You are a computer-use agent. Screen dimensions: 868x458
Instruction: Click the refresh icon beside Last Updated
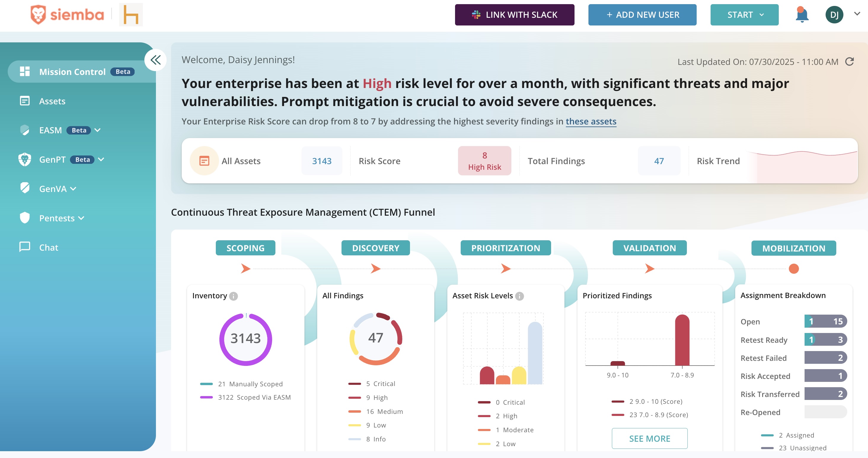(x=849, y=62)
